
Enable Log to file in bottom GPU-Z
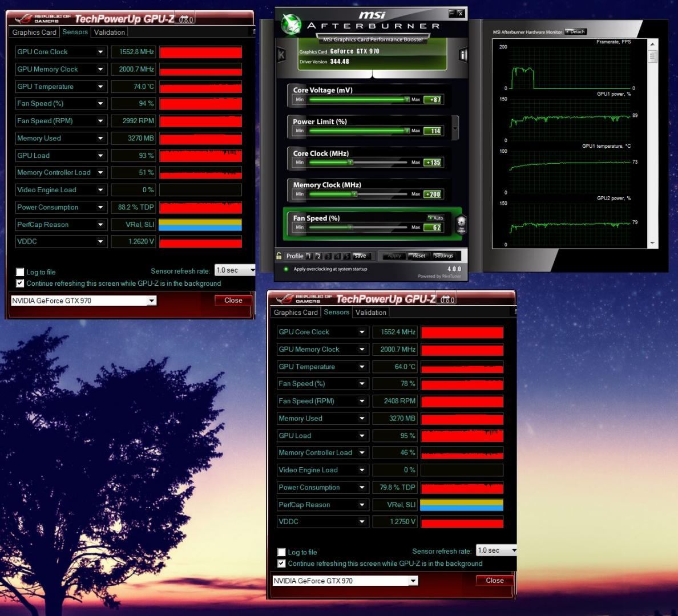281,552
